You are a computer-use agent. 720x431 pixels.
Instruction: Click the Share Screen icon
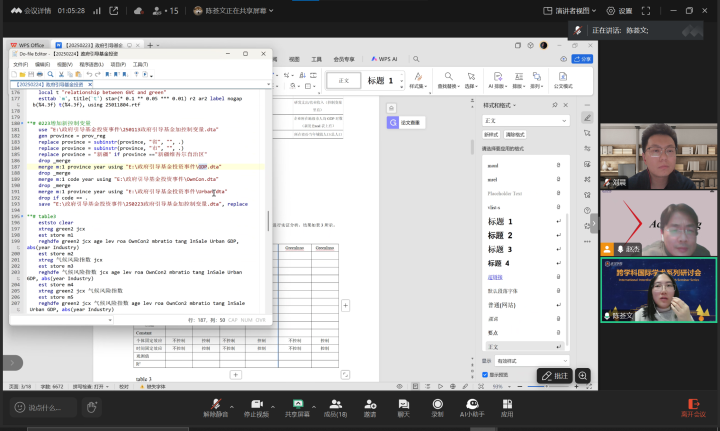[x=297, y=403]
